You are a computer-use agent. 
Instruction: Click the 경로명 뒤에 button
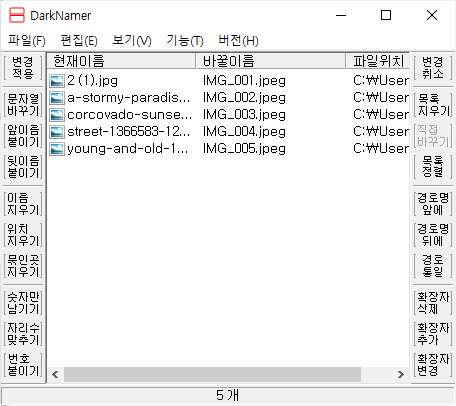pyautogui.click(x=433, y=235)
